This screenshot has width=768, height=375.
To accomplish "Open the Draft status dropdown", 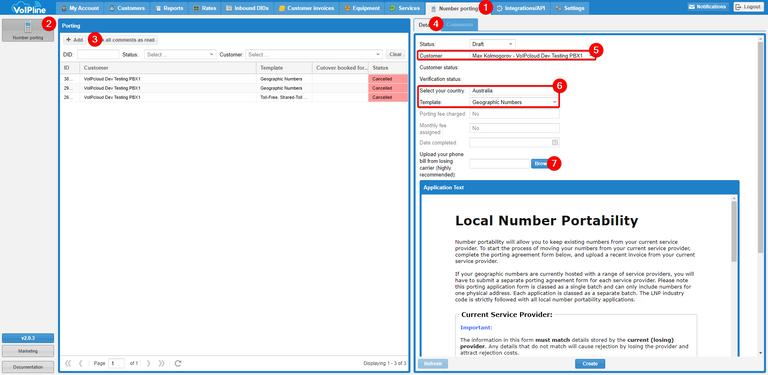I will pyautogui.click(x=492, y=44).
